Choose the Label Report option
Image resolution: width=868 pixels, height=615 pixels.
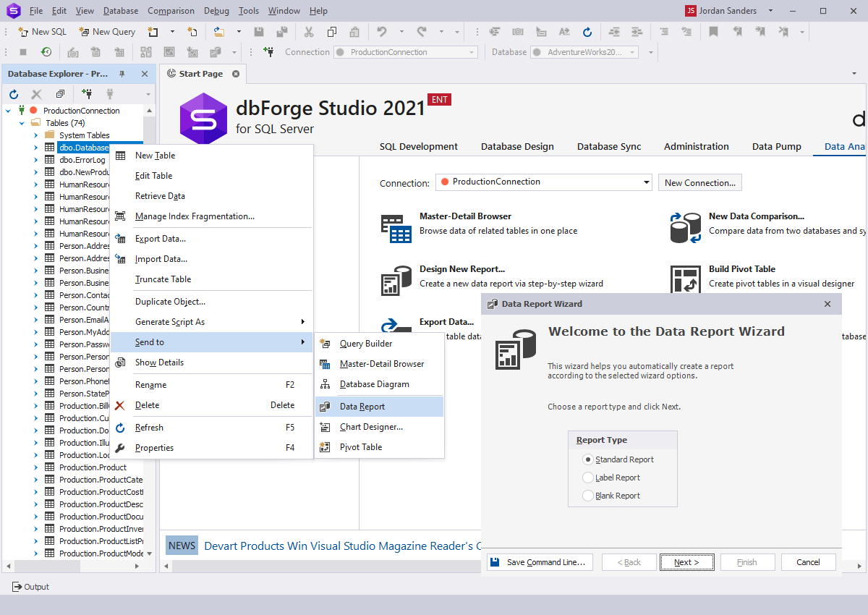590,477
